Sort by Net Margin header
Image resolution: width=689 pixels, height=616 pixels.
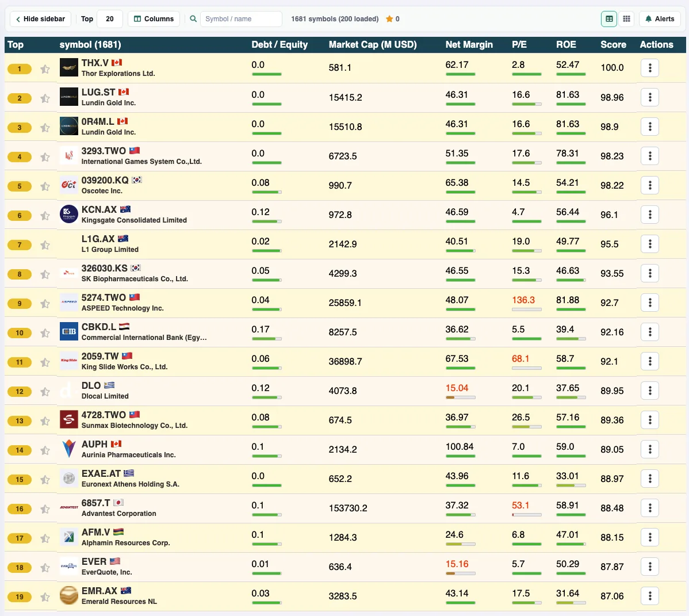coord(469,45)
